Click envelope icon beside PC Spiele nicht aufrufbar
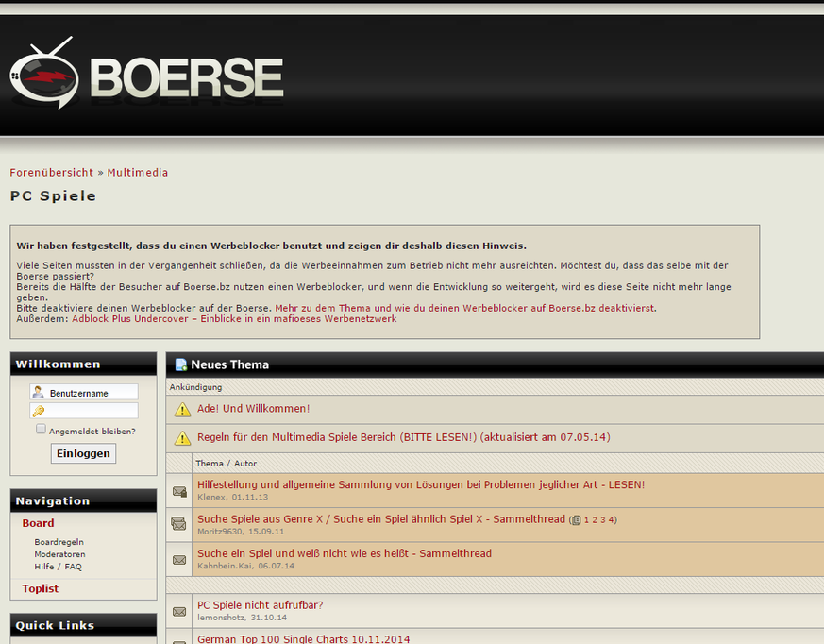 point(179,611)
